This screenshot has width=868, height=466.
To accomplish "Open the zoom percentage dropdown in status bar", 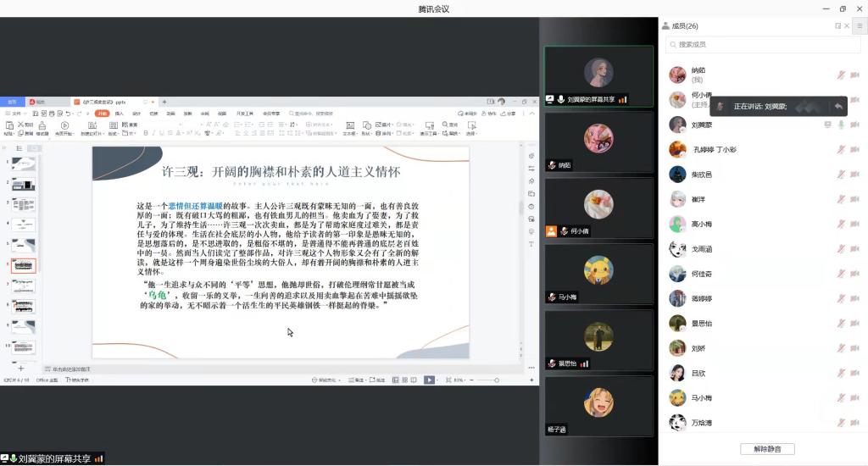I will tap(459, 380).
